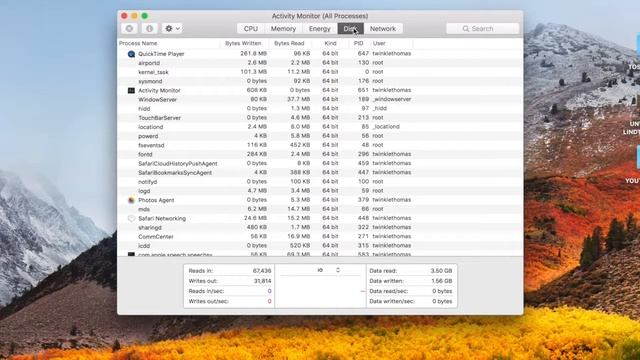This screenshot has height=360, width=640.
Task: Sort by Bytes Read column
Action: pyautogui.click(x=290, y=43)
